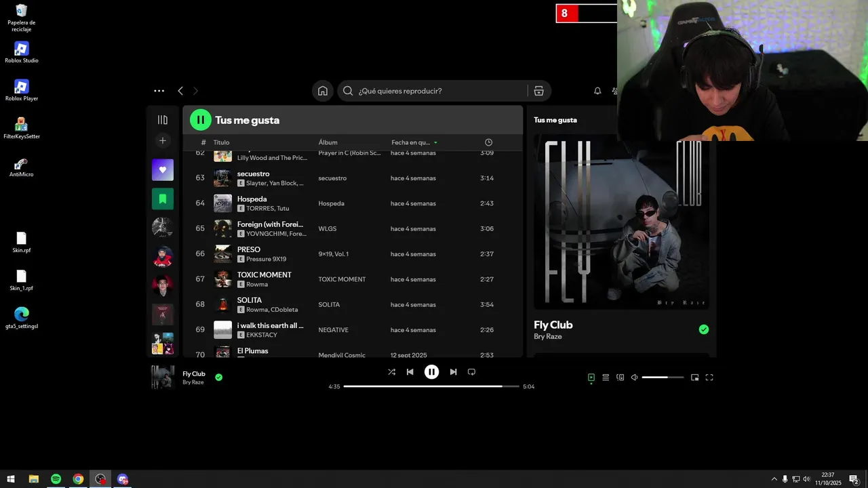Mute volume speaker icon

(634, 378)
